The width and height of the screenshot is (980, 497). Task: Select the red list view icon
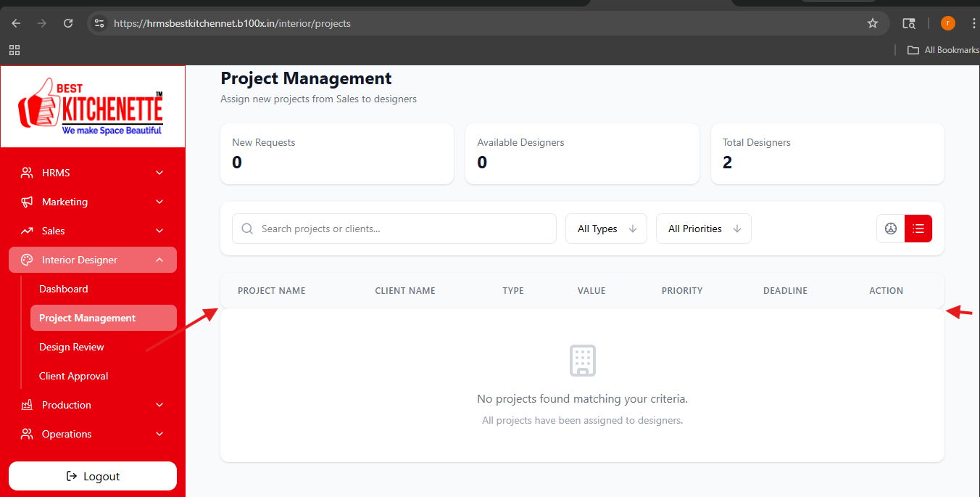click(918, 229)
